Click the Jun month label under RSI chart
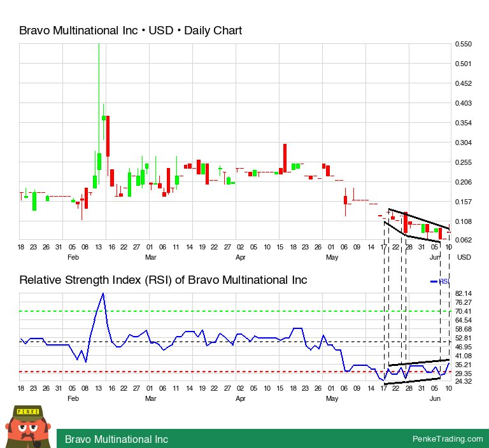The width and height of the screenshot is (489, 448). point(435,398)
